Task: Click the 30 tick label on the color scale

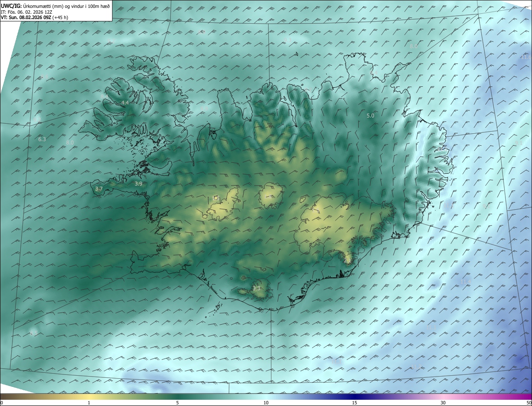Action: [x=443, y=403]
